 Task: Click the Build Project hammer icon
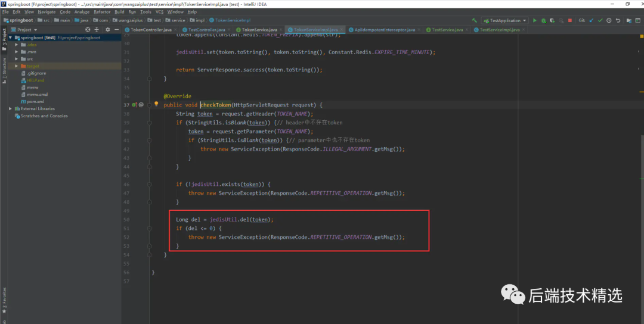pyautogui.click(x=475, y=20)
